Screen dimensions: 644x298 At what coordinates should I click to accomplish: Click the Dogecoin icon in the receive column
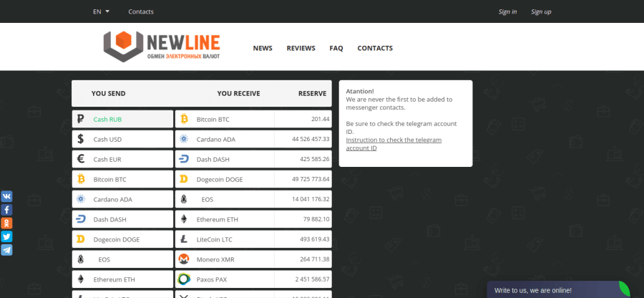(184, 179)
